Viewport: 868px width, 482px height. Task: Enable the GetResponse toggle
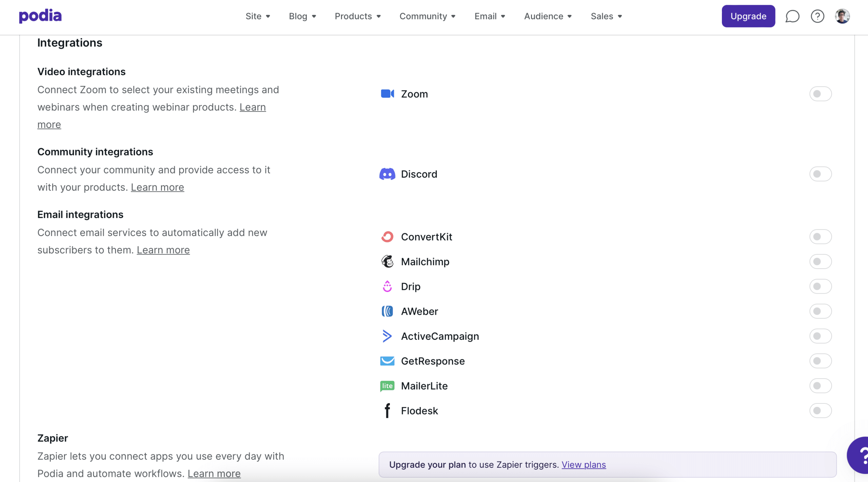point(821,361)
